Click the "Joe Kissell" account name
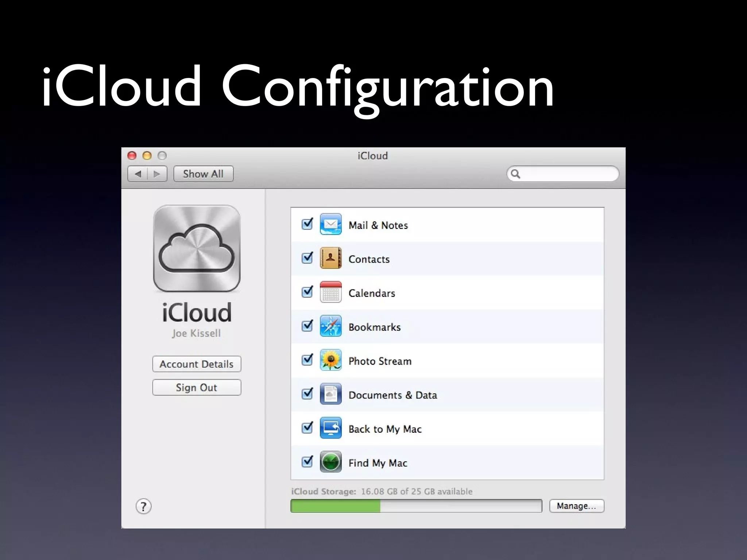Viewport: 747px width, 560px height. click(196, 333)
